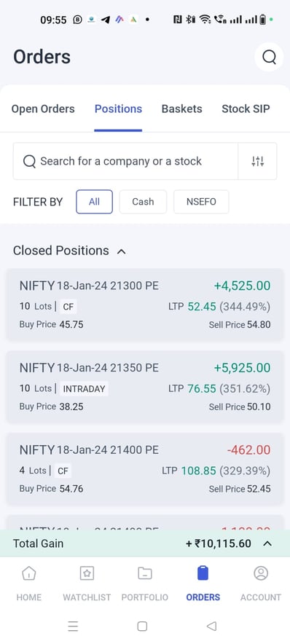Select the Cash filter chip

click(x=143, y=202)
